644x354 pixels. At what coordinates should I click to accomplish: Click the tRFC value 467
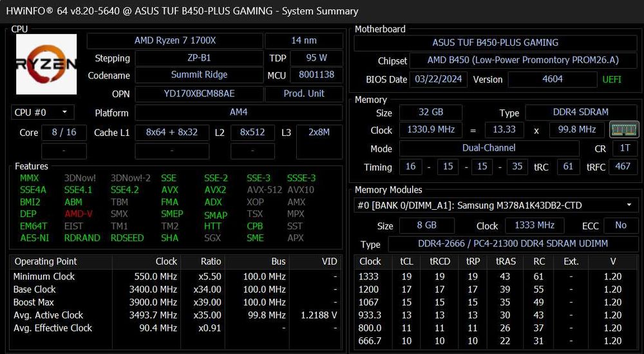pos(623,167)
